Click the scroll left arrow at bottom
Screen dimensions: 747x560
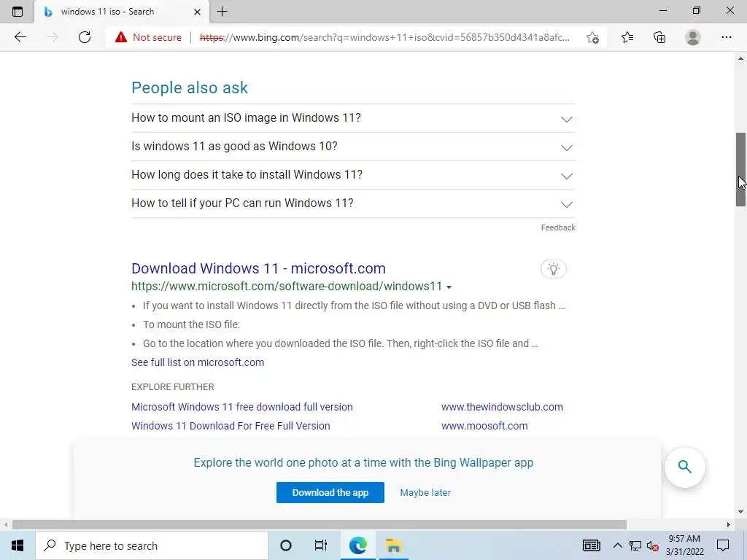tap(6, 525)
